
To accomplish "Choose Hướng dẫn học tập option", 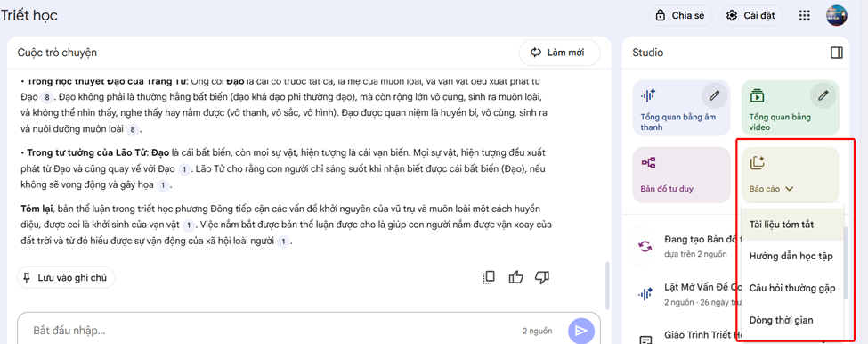I will pyautogui.click(x=791, y=257).
